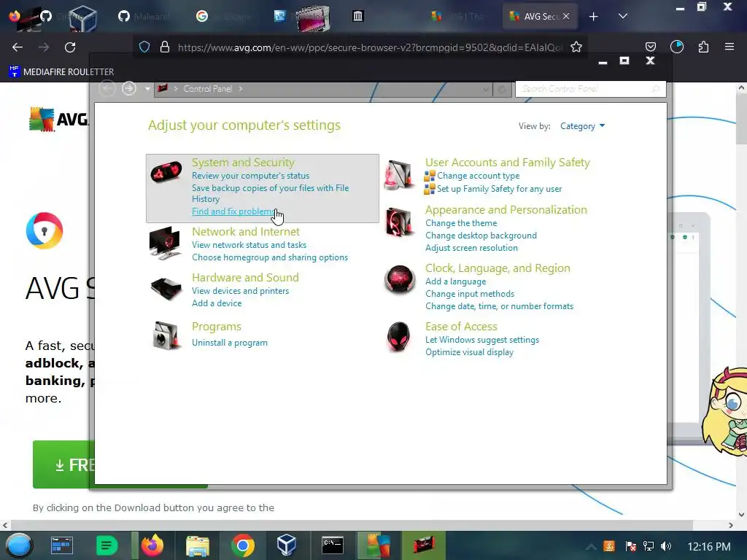Click Change account type link
Viewport: 747px width, 560px height.
coord(479,176)
